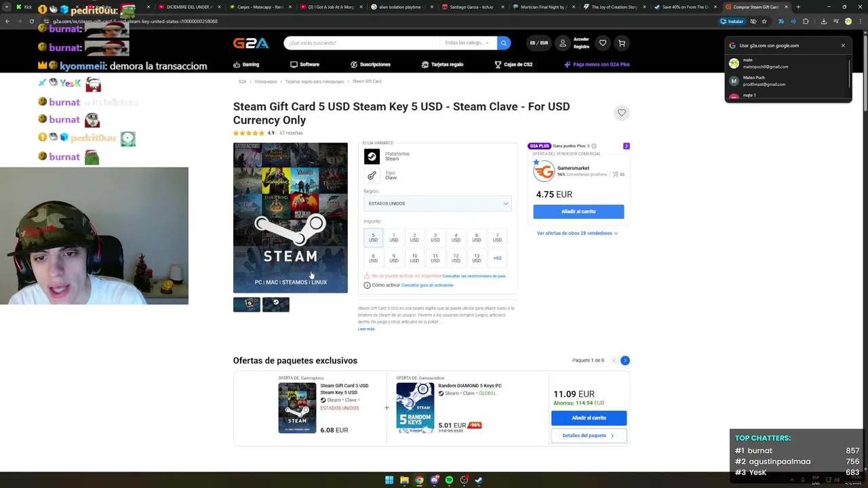The width and height of the screenshot is (868, 488).
Task: Expand Ver ofertas de otros 28 vendedores
Action: coord(577,233)
